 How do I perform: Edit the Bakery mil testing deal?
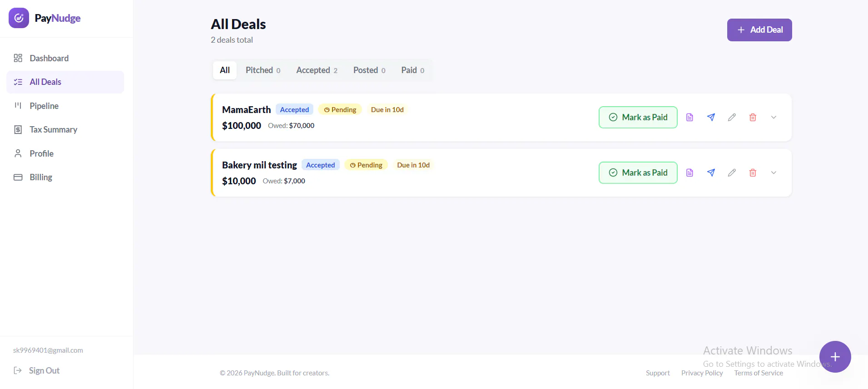pos(732,172)
